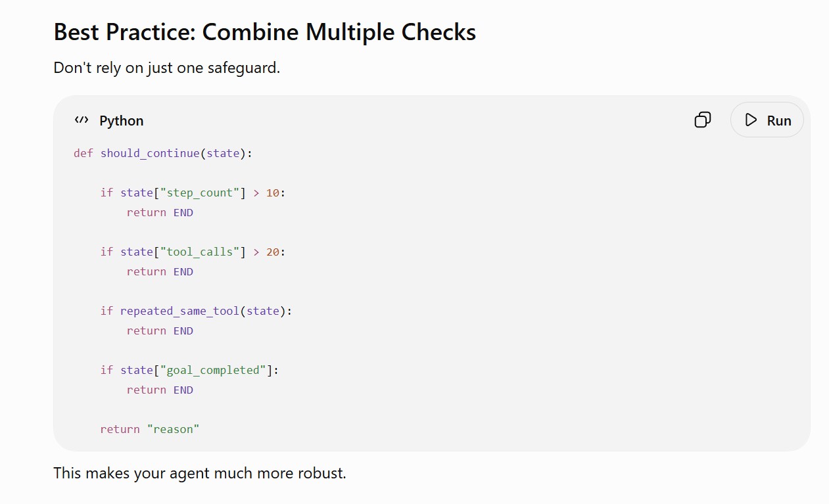Click the number 20 in tool_calls check
Viewport: 829px width, 504px height.
click(x=273, y=252)
